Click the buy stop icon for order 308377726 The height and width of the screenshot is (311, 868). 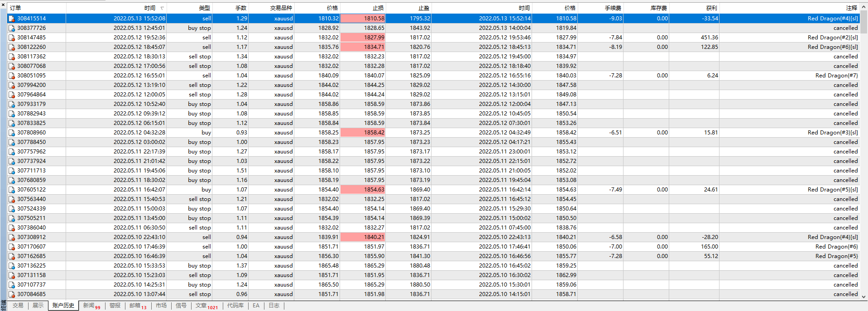click(x=12, y=28)
